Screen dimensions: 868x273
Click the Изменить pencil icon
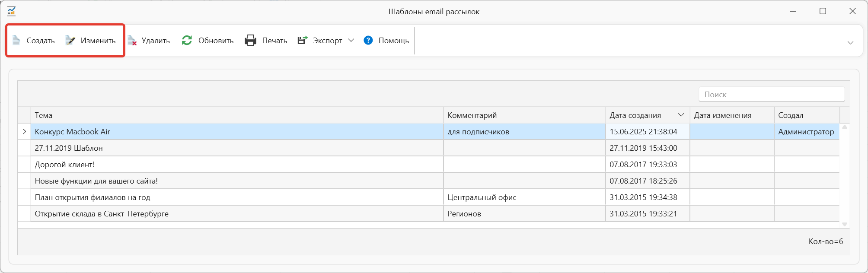(x=70, y=41)
